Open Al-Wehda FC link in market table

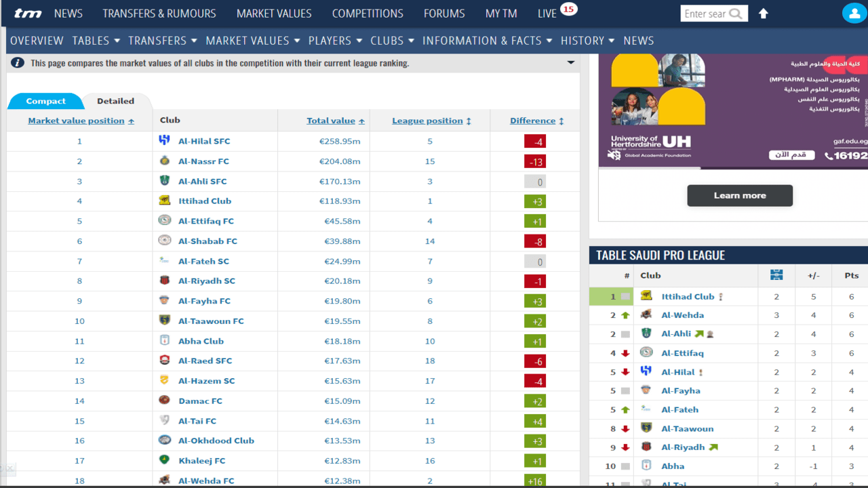click(206, 481)
